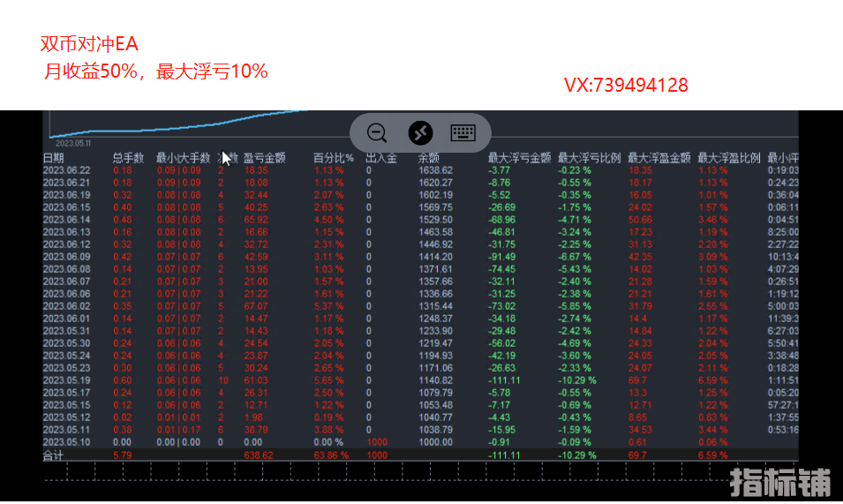Image resolution: width=843 pixels, height=504 pixels.
Task: Click the VX:739494128 contact text
Action: tap(626, 85)
